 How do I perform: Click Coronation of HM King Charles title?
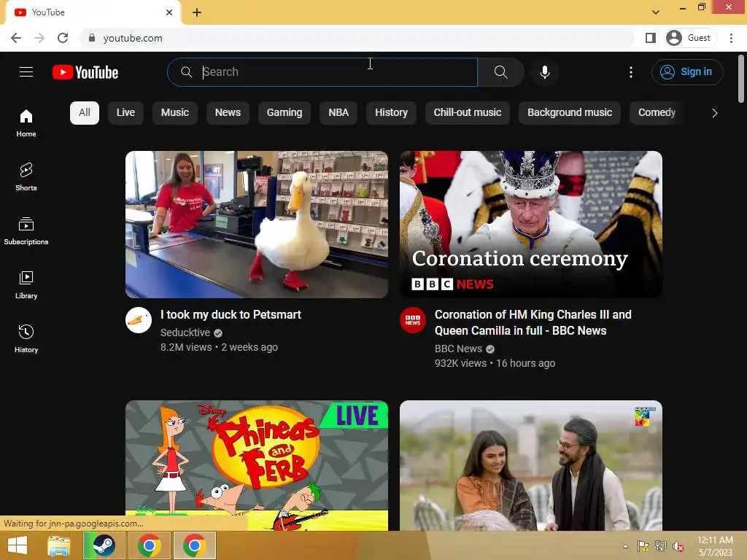coord(533,322)
